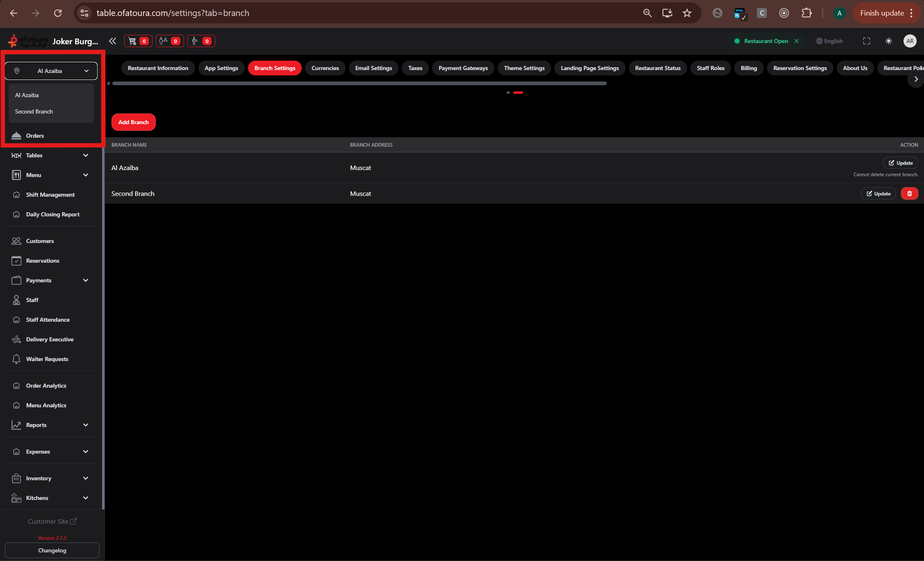Open the Changelog link at bottom of sidebar

[52, 550]
